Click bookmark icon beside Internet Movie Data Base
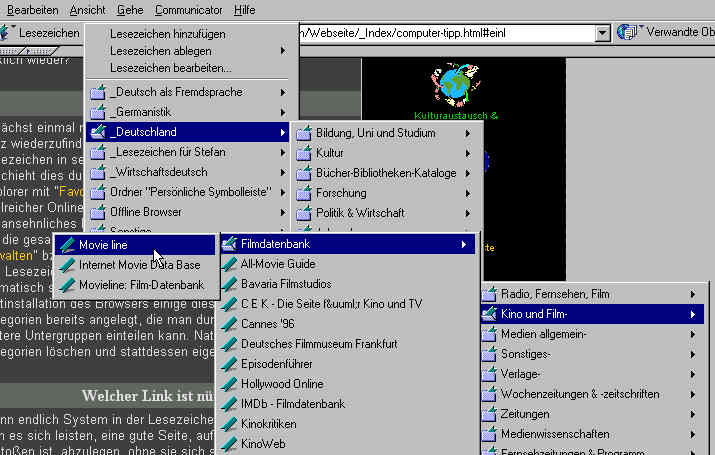The width and height of the screenshot is (715, 455). pos(67,265)
